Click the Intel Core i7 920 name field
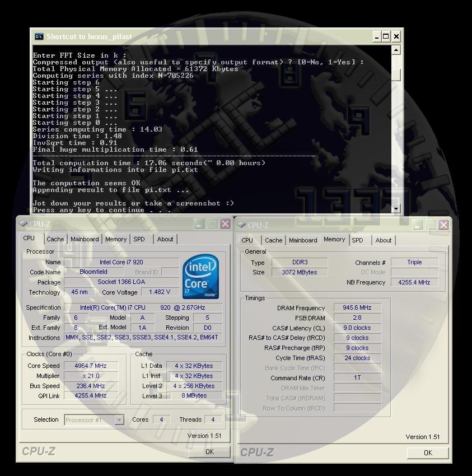472x476 pixels. (x=121, y=262)
